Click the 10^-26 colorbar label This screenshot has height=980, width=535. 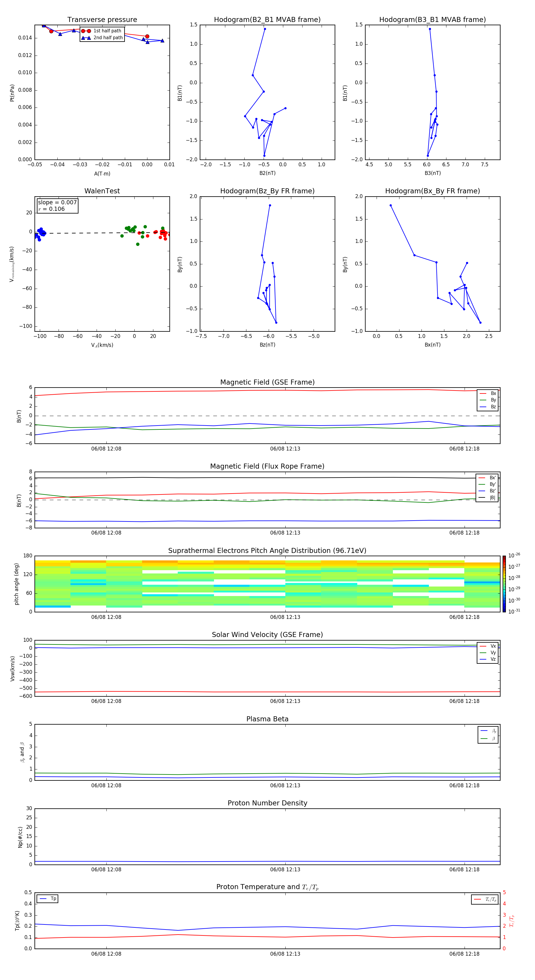tap(514, 555)
